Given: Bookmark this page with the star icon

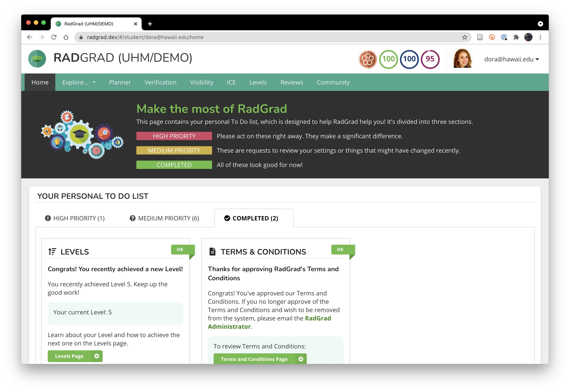Looking at the screenshot, I should click(x=464, y=37).
